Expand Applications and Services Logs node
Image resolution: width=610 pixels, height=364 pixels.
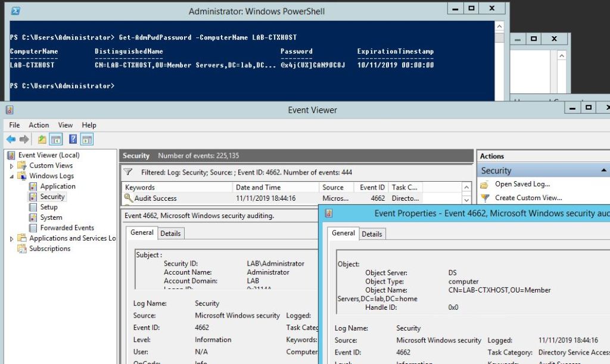pos(11,238)
